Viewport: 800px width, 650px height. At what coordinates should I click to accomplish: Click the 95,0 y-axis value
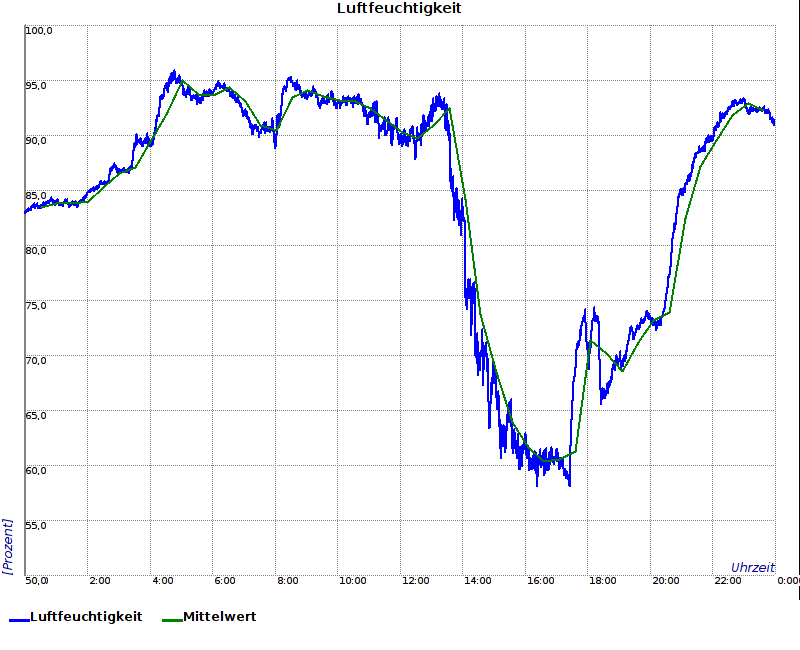[36, 86]
